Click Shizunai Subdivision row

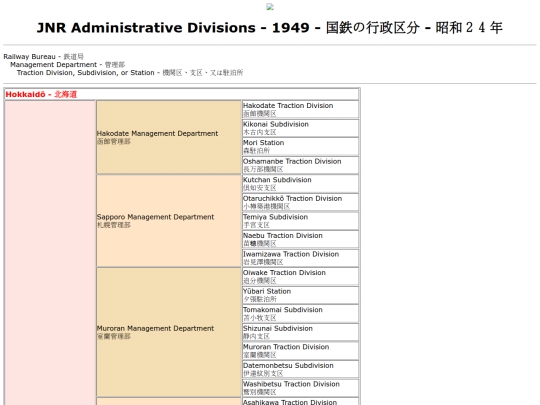click(300, 333)
